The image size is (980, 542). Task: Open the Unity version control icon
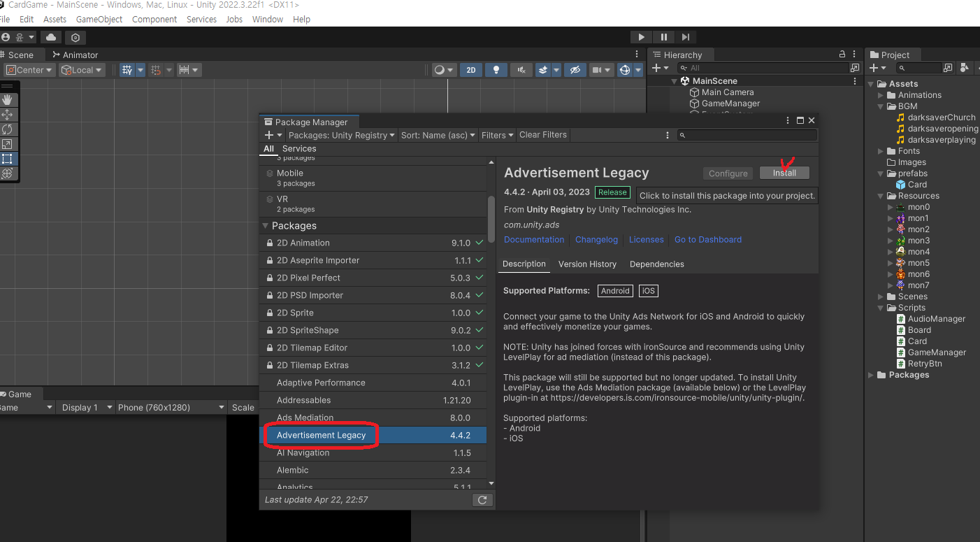tap(75, 37)
